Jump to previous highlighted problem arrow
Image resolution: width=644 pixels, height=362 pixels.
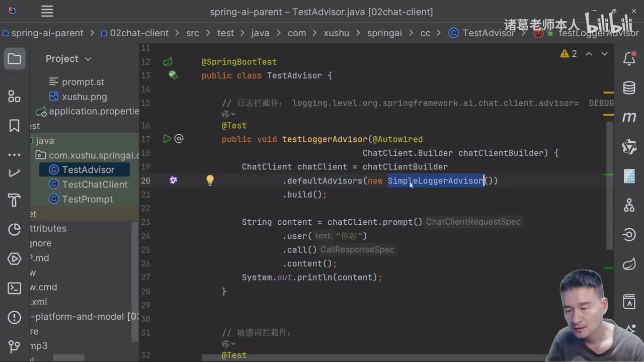coord(589,54)
